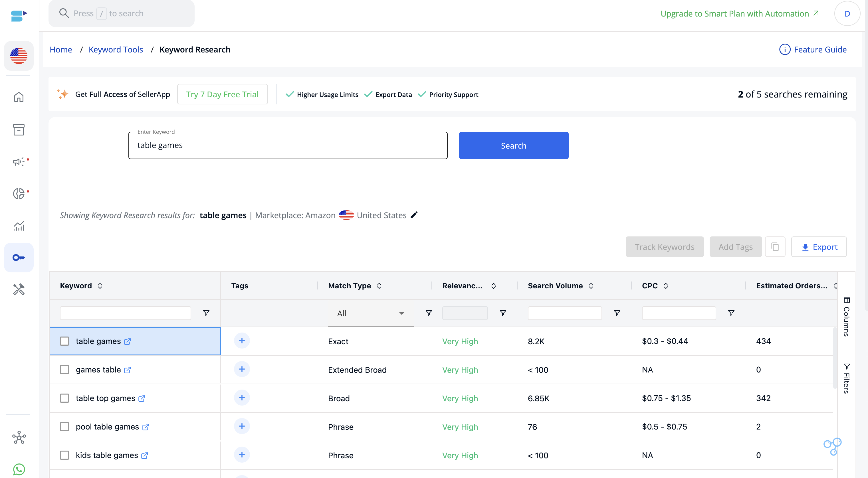
Task: Focus the top Press / to search box
Action: coord(121,13)
